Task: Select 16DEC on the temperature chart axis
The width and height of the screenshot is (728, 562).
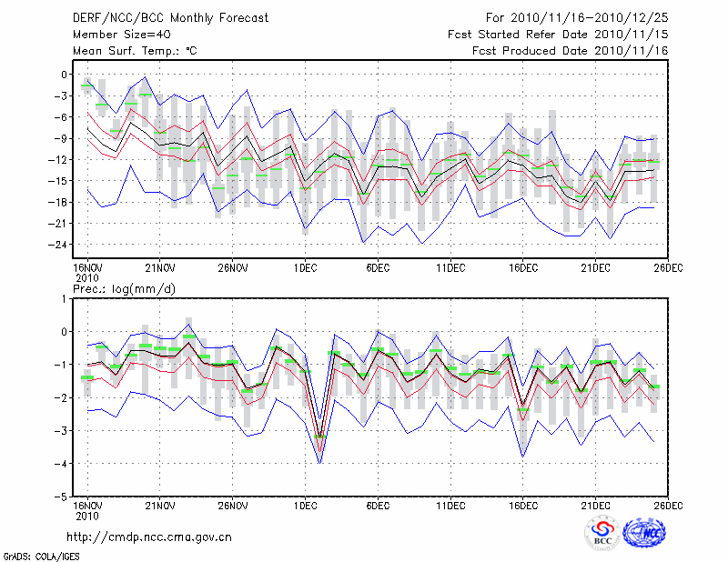Action: [x=523, y=269]
